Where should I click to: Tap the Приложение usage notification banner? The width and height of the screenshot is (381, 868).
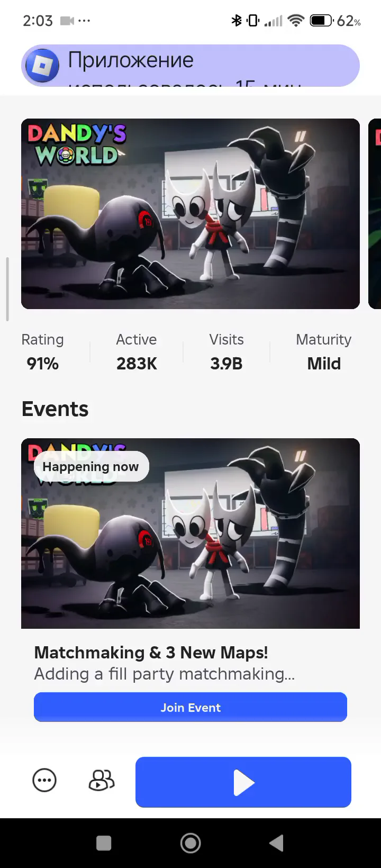[x=190, y=66]
